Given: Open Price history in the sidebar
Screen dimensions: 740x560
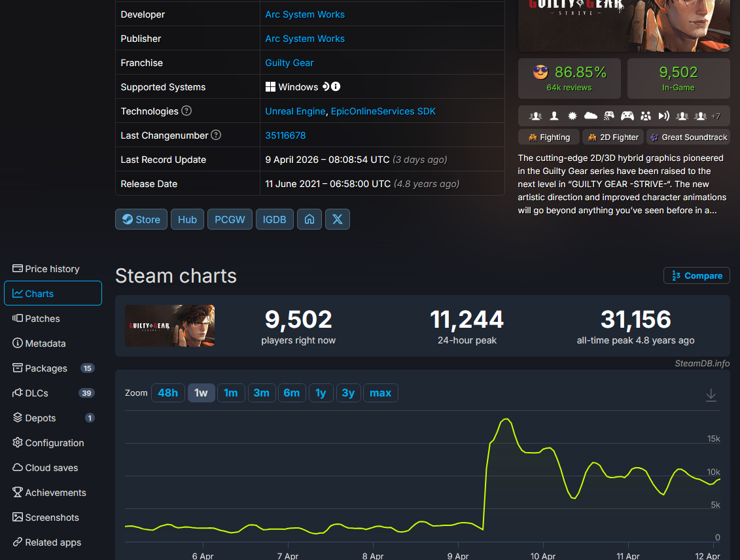Looking at the screenshot, I should click(53, 268).
